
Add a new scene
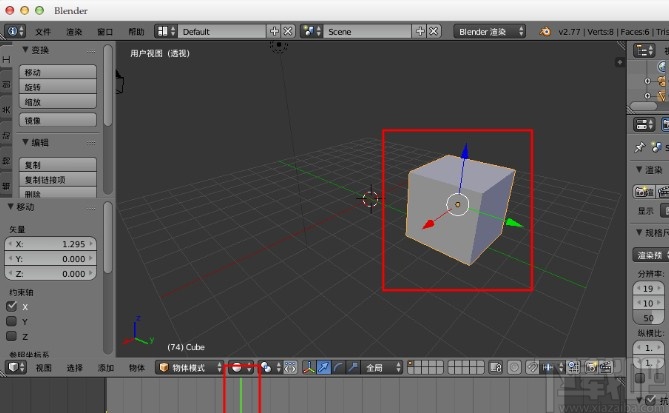(x=420, y=31)
